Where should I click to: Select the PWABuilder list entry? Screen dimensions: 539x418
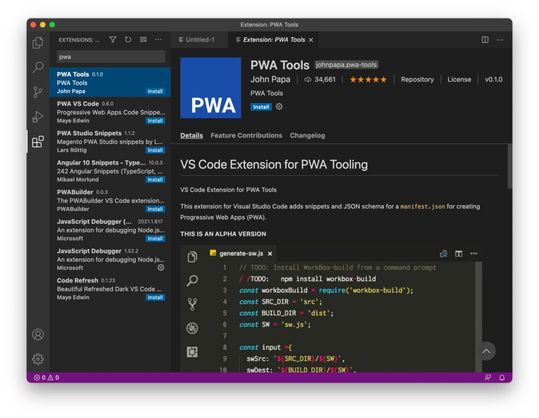pos(110,200)
